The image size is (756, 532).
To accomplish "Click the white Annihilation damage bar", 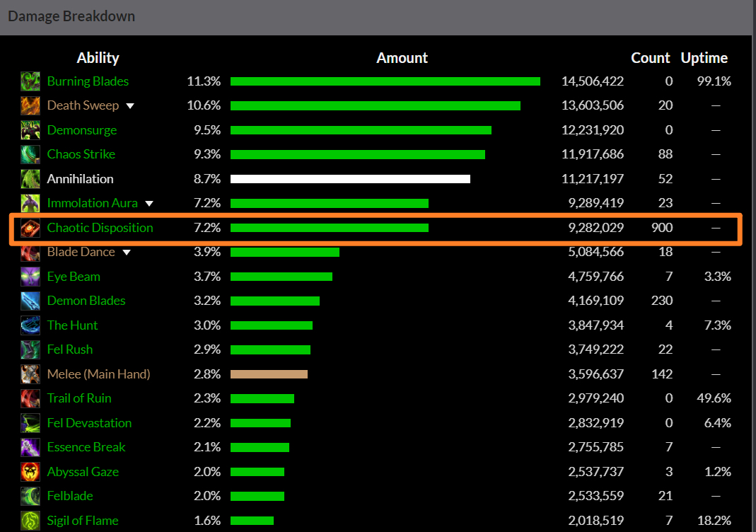I will pyautogui.click(x=350, y=179).
